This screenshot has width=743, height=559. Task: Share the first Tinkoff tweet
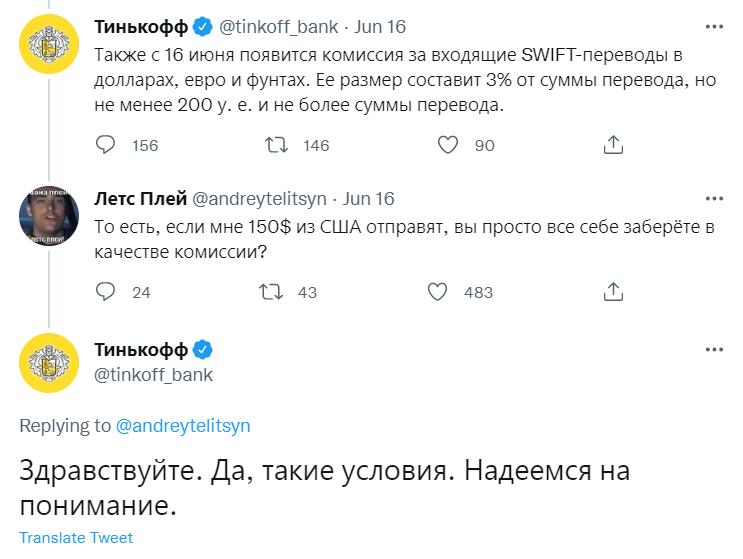pos(613,145)
